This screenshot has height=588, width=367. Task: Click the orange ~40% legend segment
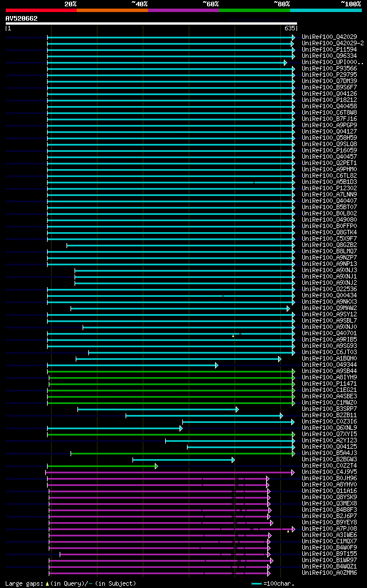point(112,10)
